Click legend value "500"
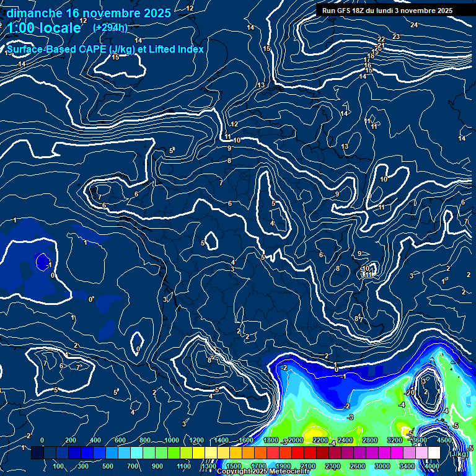The image size is (476, 476). click(x=108, y=466)
